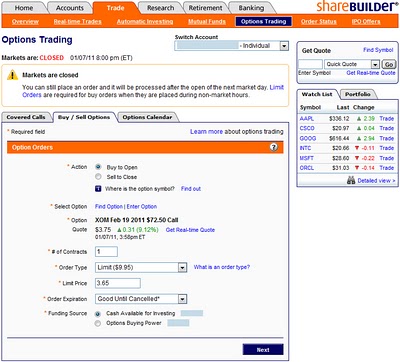Click the ORCL symbol in watch list
Image resolution: width=400 pixels, height=362 pixels.
click(x=307, y=168)
